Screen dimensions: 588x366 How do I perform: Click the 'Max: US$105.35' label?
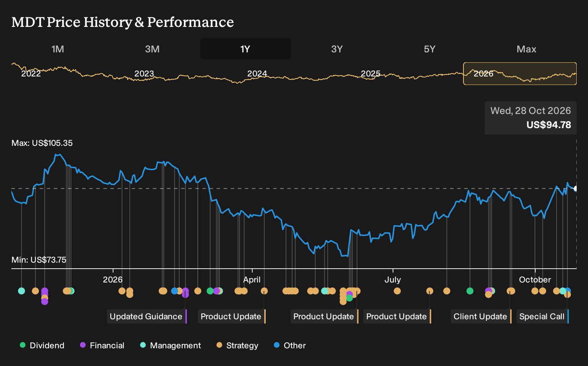tap(42, 143)
